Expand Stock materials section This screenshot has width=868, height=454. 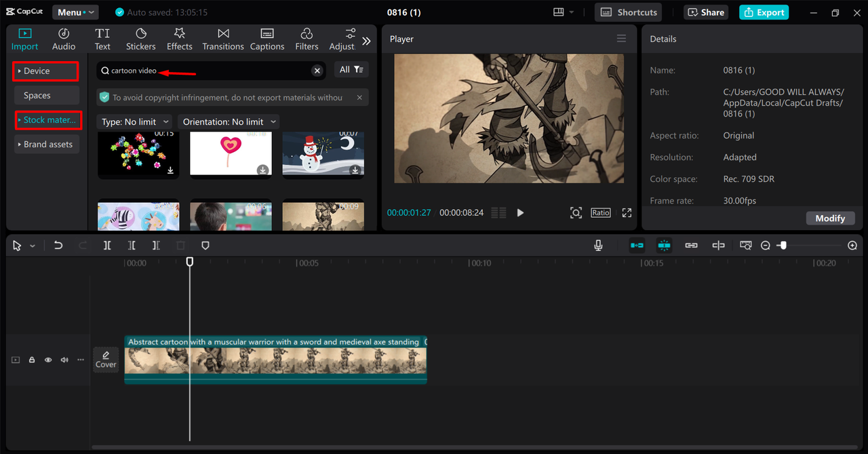(x=48, y=120)
